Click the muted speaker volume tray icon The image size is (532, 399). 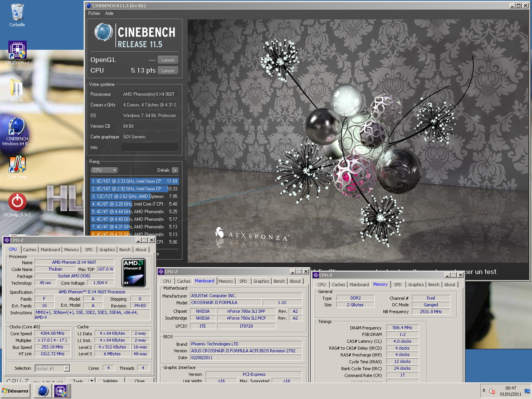coord(492,391)
